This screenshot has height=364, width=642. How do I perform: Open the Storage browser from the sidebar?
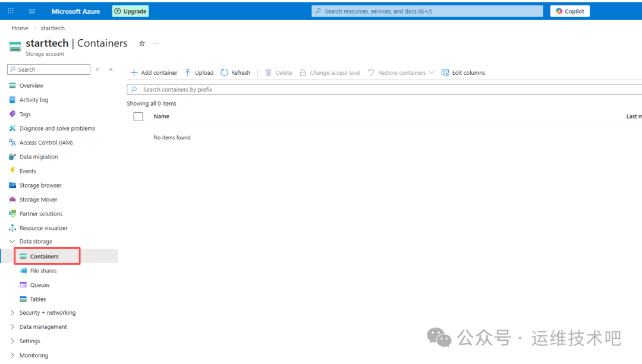tap(40, 185)
